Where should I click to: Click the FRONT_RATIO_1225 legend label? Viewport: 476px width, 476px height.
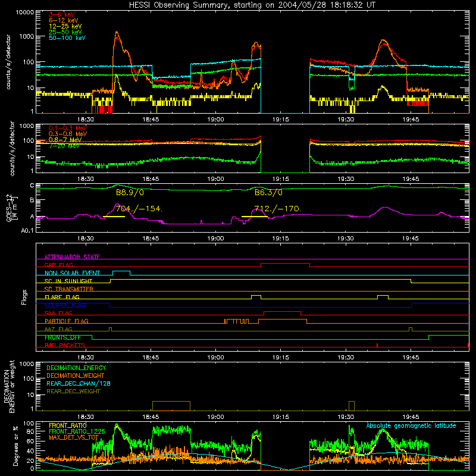tap(77, 431)
